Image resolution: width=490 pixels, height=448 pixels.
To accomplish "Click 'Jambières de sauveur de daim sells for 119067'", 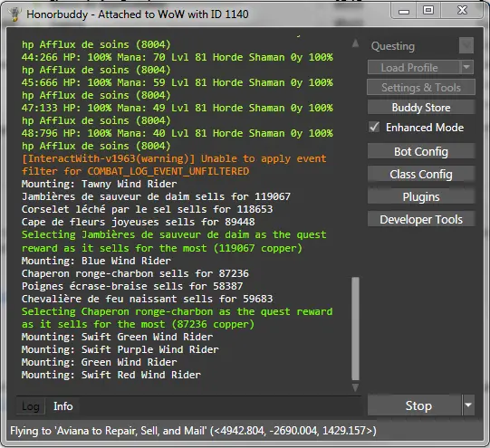I will pos(156,196).
